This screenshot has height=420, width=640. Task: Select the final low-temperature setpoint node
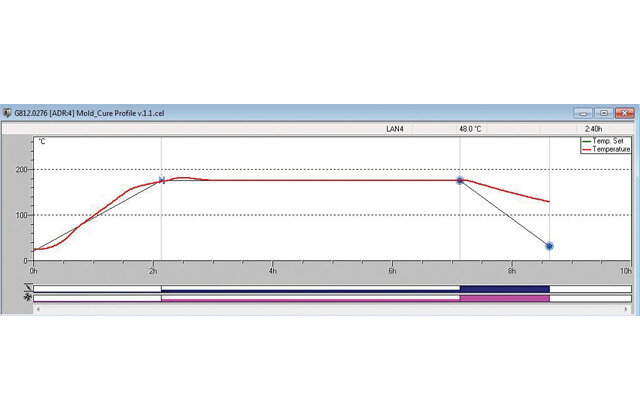(549, 246)
